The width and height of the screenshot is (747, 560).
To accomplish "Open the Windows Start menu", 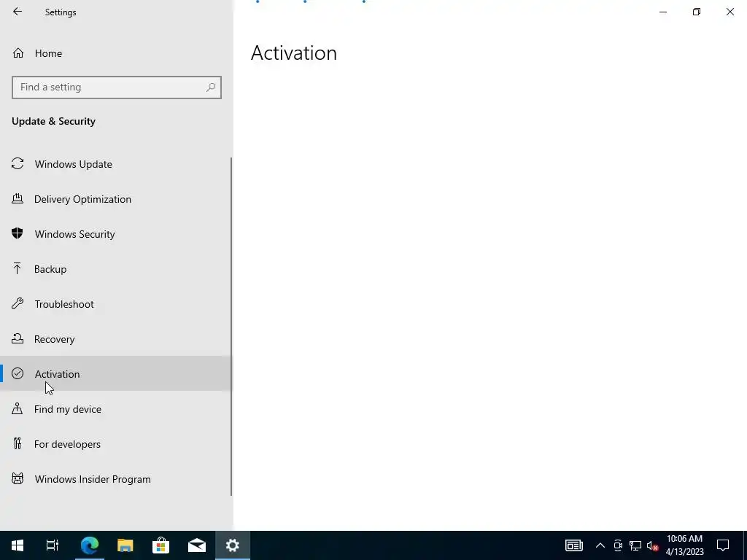I will click(x=18, y=545).
